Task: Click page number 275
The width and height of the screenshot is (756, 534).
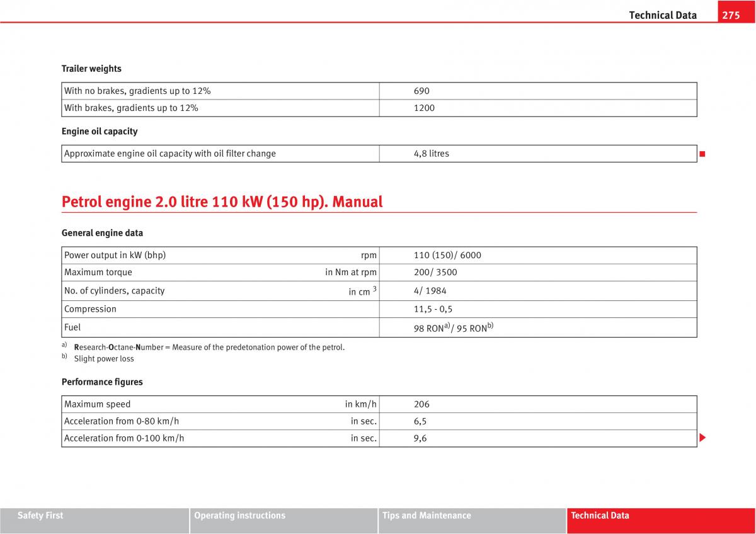Action: coord(731,15)
